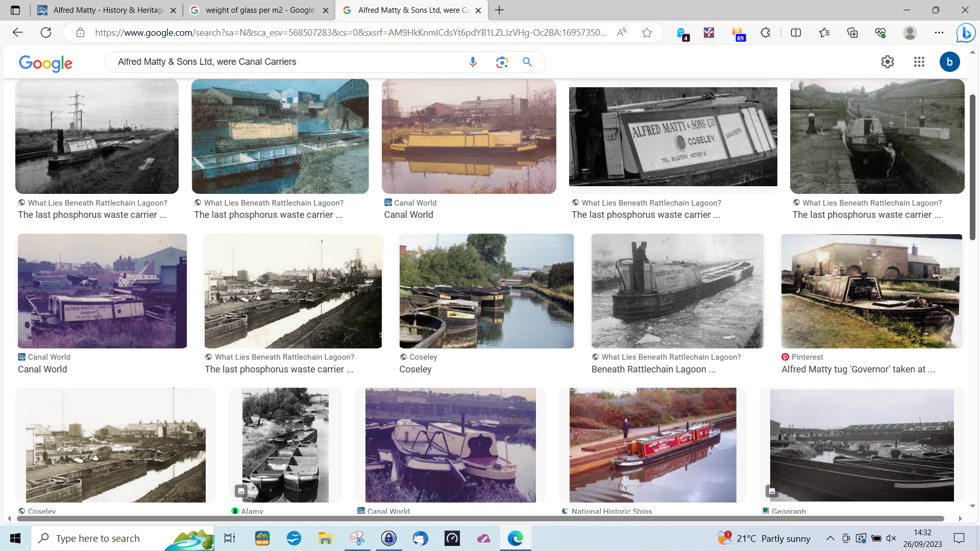Open tab actions menu icon
This screenshot has height=551, width=980.
[15, 10]
